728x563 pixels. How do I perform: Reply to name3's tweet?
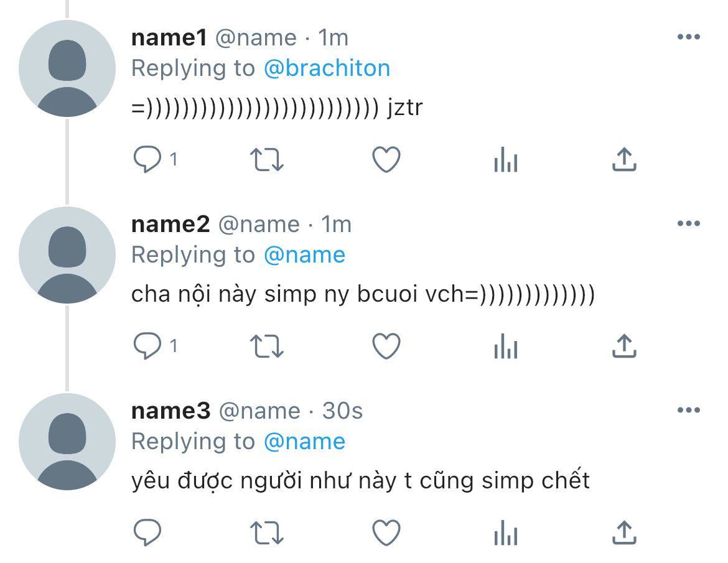[x=147, y=533]
